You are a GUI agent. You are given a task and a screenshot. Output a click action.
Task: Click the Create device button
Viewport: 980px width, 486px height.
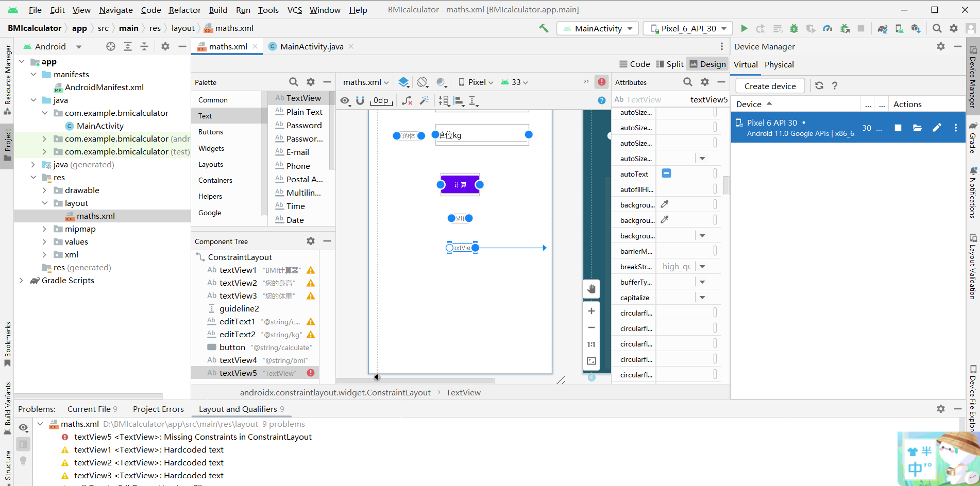(x=770, y=86)
